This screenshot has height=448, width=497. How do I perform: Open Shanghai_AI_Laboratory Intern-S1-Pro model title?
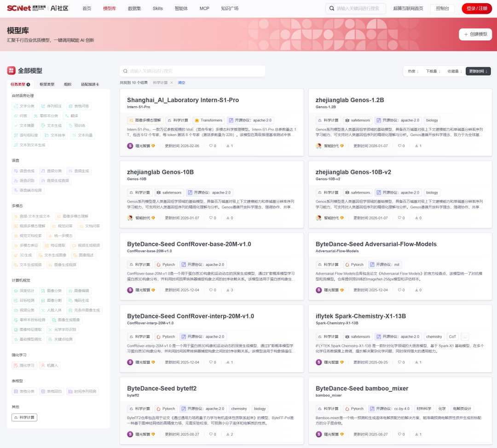183,100
